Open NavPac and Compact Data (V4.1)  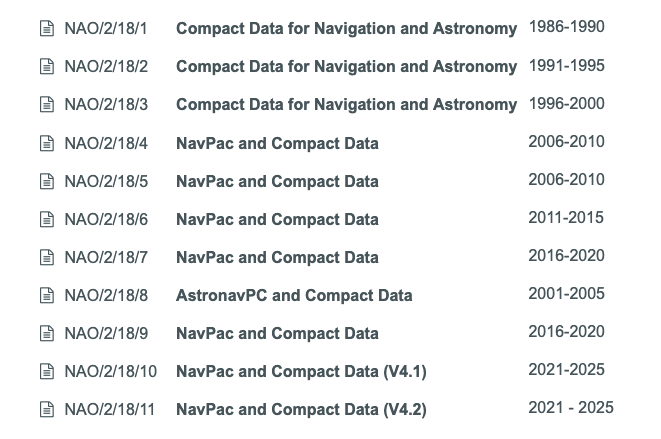tap(301, 371)
